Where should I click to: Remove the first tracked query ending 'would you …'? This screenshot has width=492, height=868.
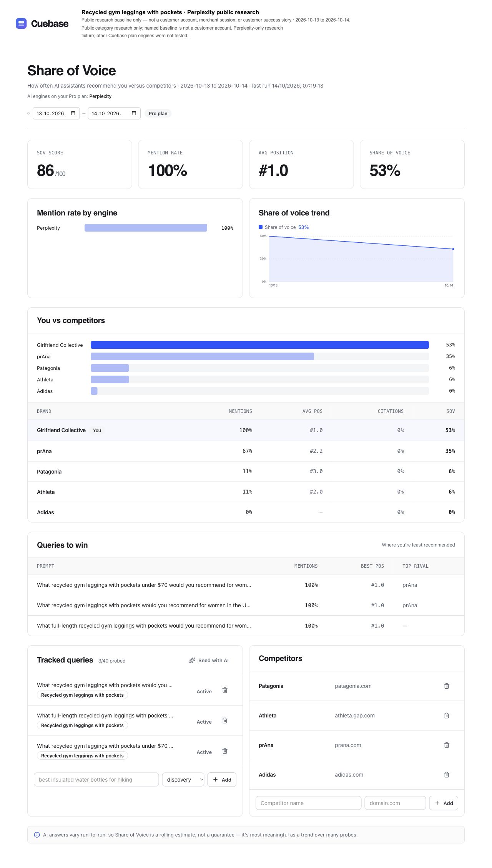[225, 690]
